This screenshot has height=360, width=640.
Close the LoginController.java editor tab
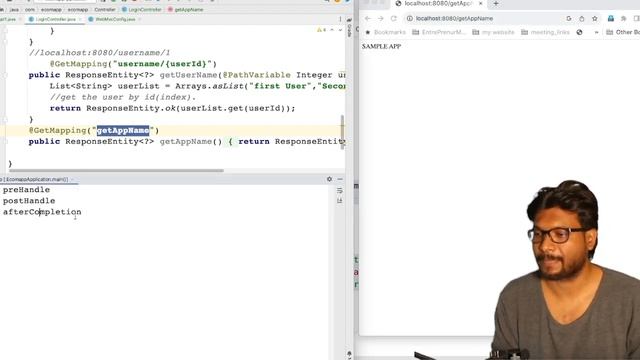point(80,19)
